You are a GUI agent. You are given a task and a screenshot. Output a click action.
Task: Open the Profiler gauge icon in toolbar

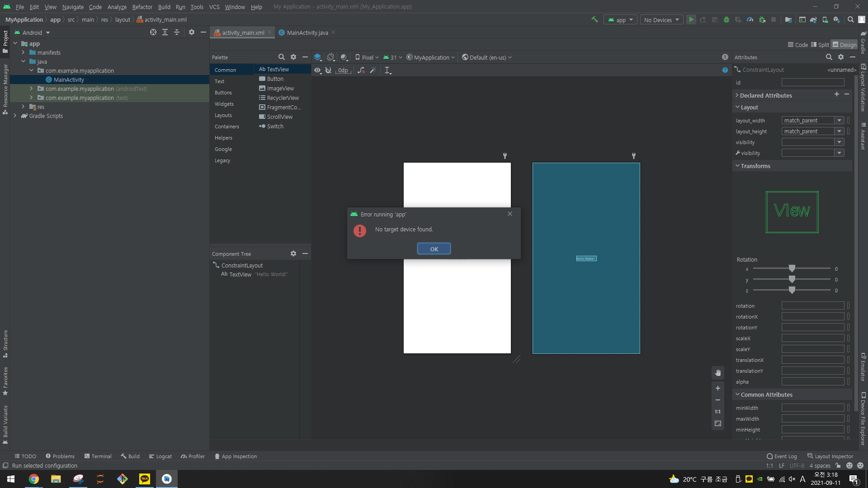[750, 20]
